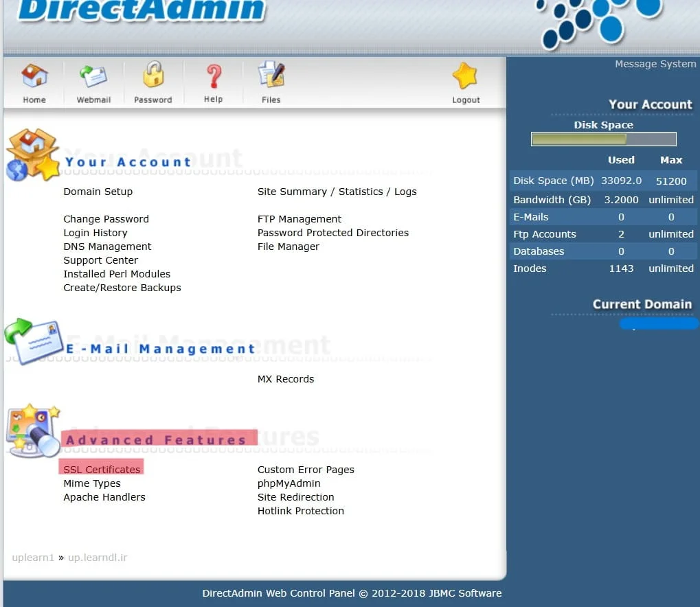Open Help via question mark icon
This screenshot has height=607, width=700.
(213, 76)
